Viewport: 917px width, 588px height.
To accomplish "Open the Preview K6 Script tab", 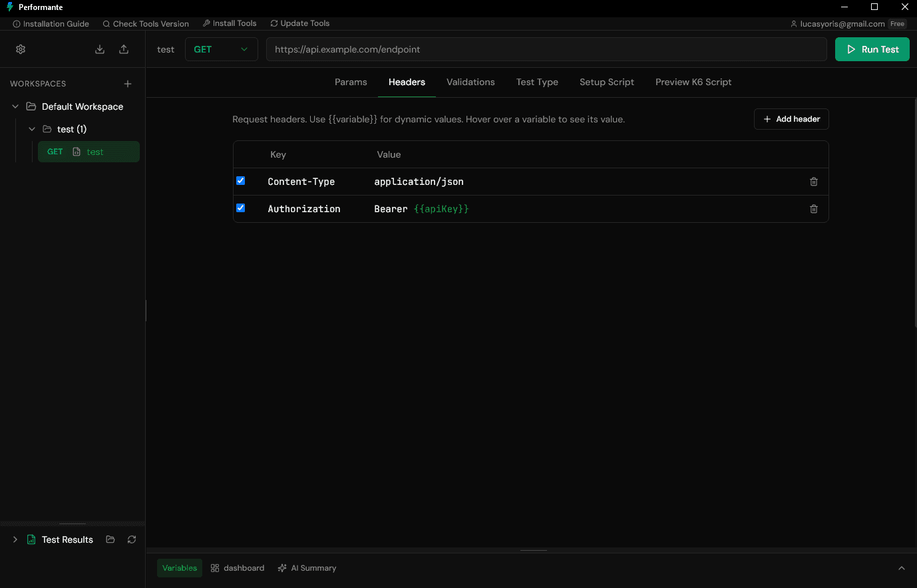I will tap(693, 82).
